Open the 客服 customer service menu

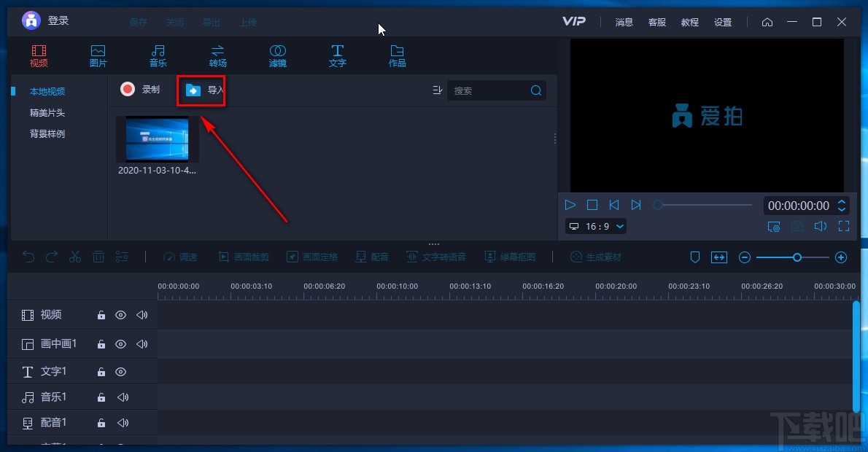tap(657, 22)
